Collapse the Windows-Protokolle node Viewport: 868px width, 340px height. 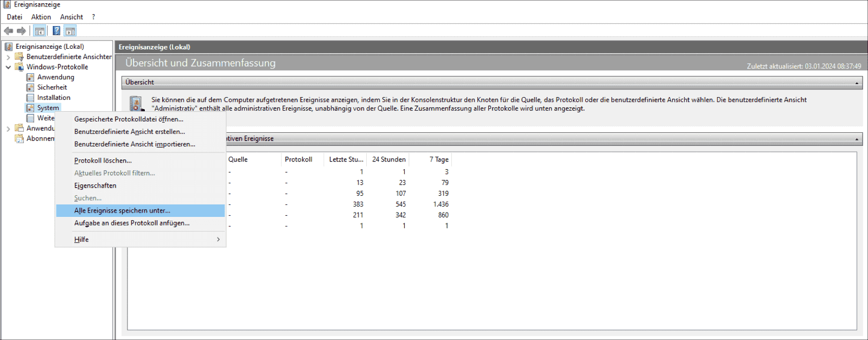[x=8, y=67]
